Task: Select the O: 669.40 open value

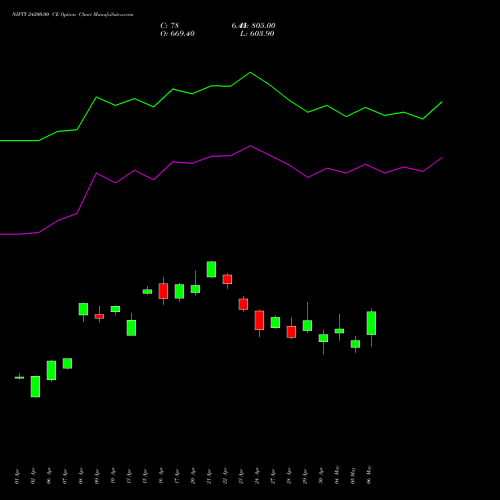Action: [x=177, y=34]
